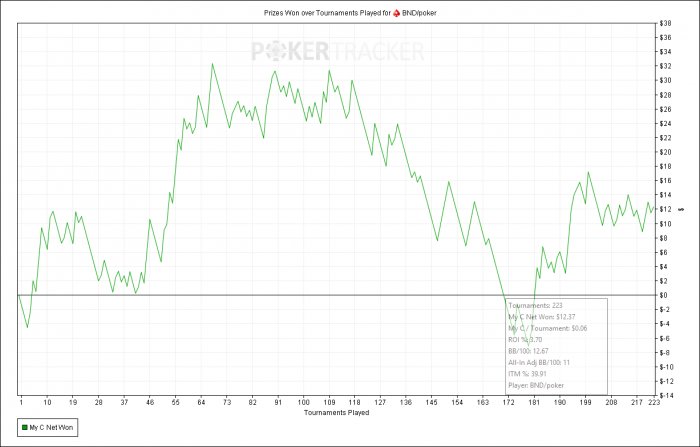Click x-axis tick labeled 1
This screenshot has height=447, width=700.
click(21, 402)
